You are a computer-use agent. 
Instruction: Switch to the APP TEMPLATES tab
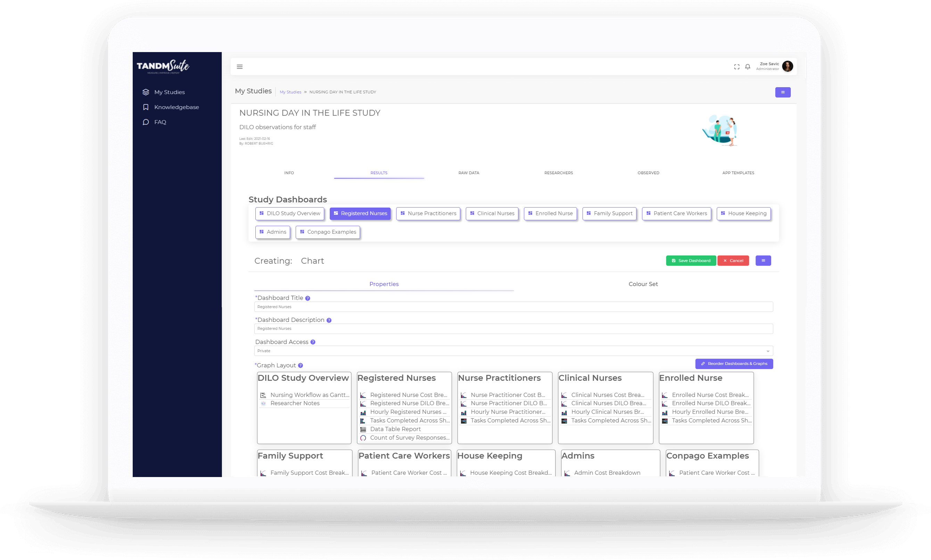pyautogui.click(x=738, y=173)
